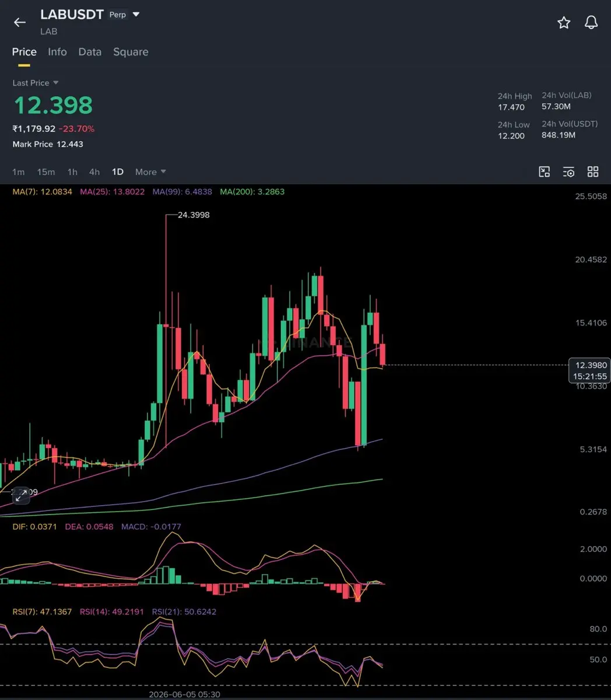This screenshot has width=611, height=700.
Task: Click the MACD: -0.0177 value
Action: pos(151,527)
